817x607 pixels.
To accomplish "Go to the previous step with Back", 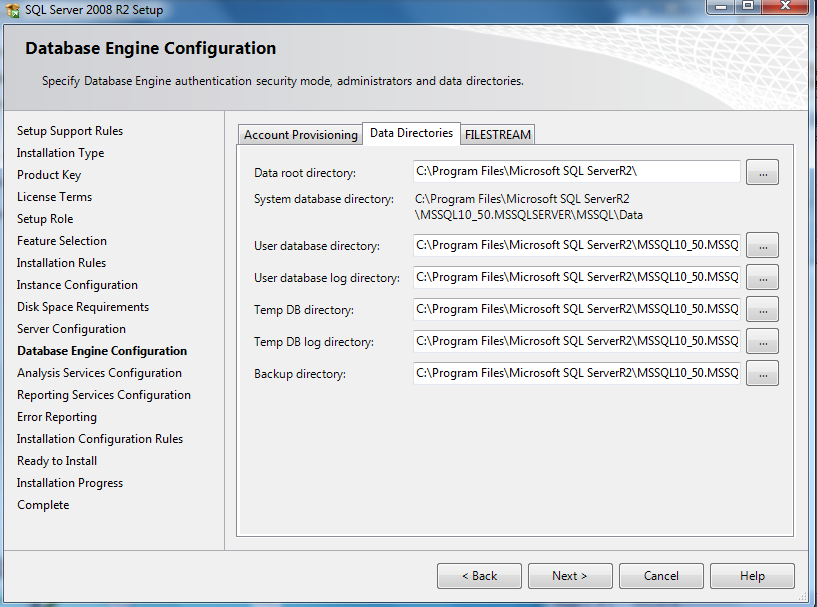I will (x=479, y=576).
